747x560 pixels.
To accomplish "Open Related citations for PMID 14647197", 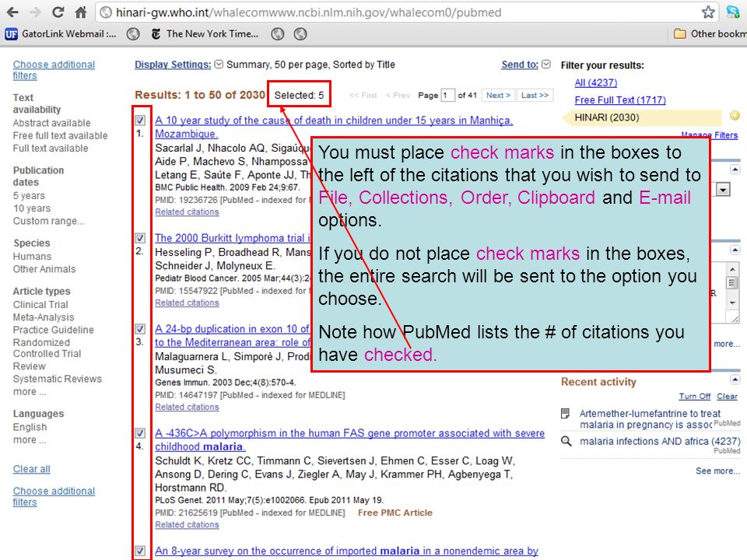I will (187, 407).
